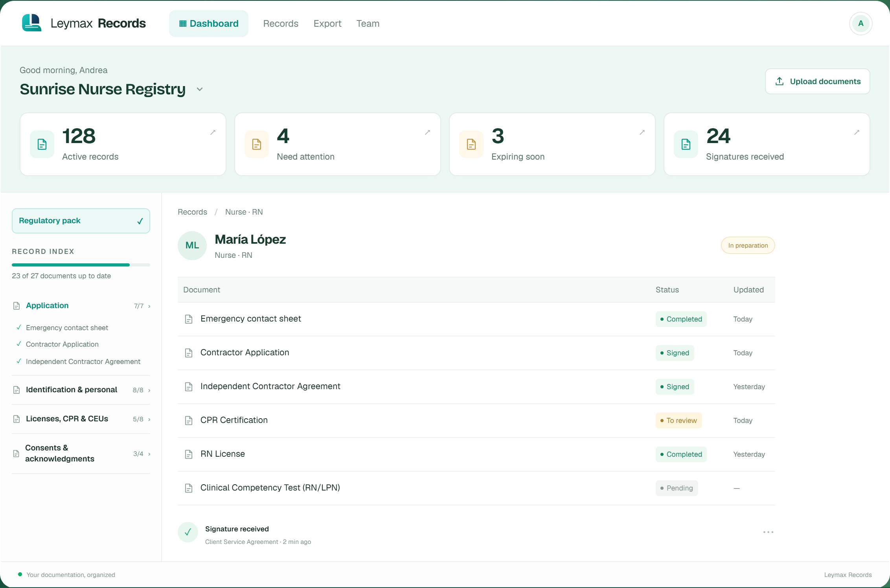Click the Pending status badge
The height and width of the screenshot is (588, 890).
pos(677,488)
